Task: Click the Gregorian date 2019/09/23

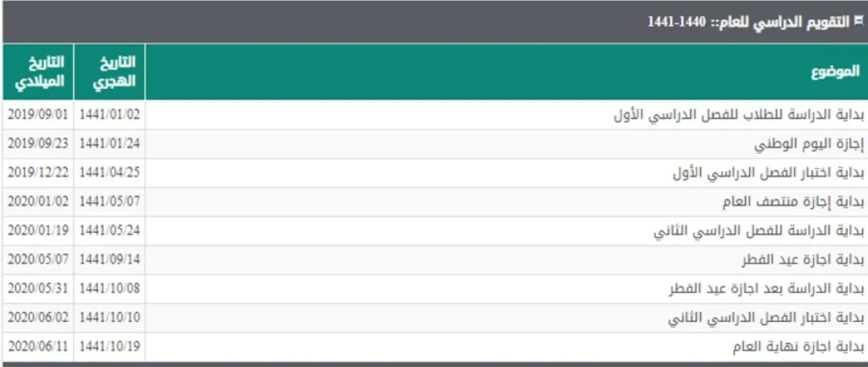Action: point(38,144)
